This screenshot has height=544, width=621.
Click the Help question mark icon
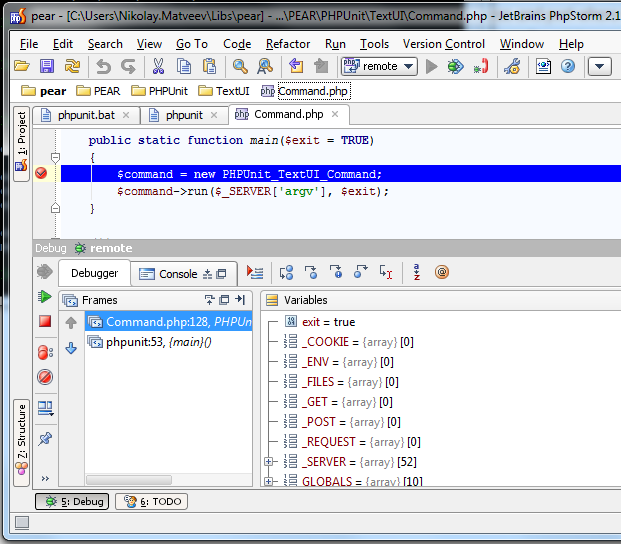(x=568, y=66)
